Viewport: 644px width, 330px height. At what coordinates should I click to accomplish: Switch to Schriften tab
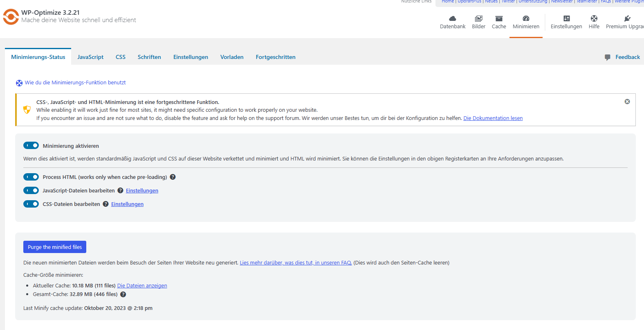149,57
